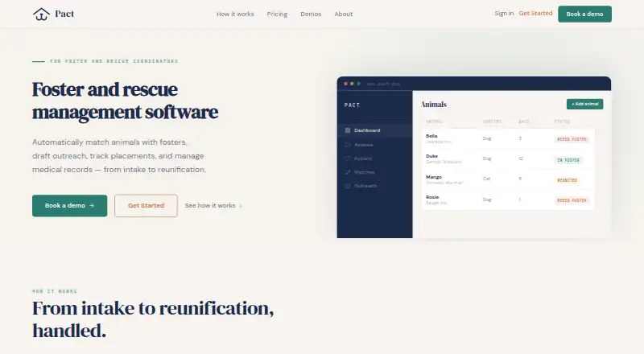Click the DAYS column header

point(524,121)
